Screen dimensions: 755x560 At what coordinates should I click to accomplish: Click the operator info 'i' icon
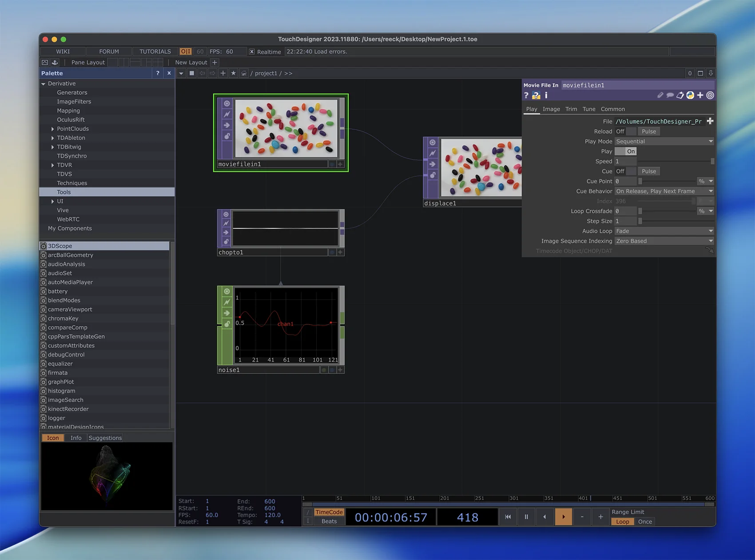[546, 95]
